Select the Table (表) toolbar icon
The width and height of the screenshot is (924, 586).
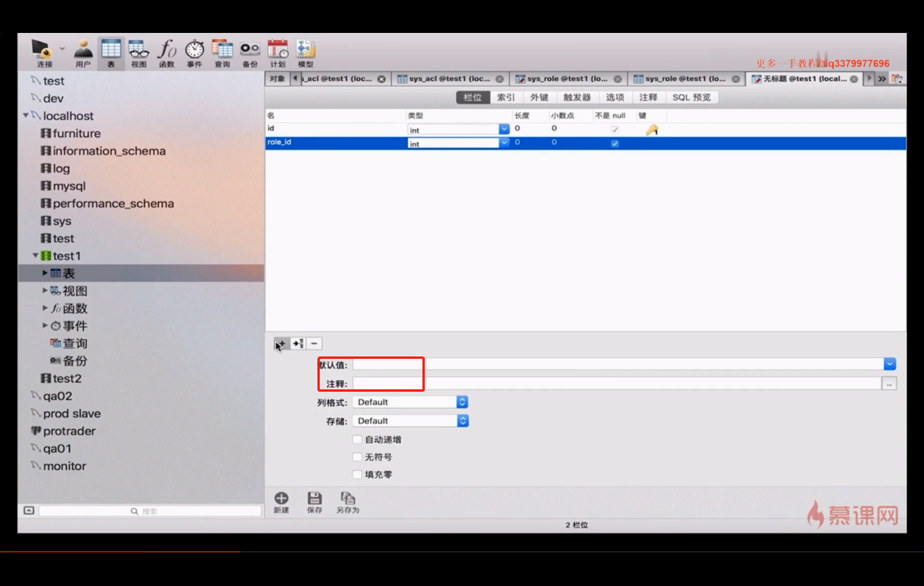click(x=111, y=53)
